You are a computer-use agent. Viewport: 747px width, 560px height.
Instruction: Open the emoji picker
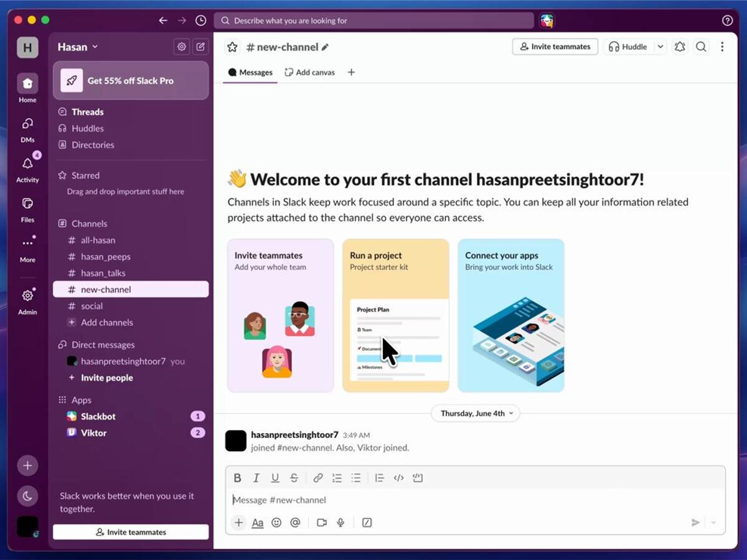pos(276,523)
